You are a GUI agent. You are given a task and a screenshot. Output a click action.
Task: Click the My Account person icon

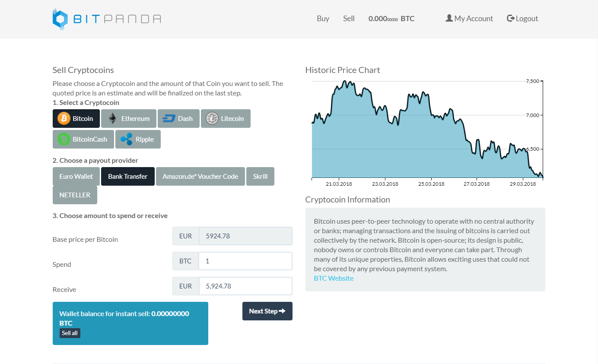point(449,18)
